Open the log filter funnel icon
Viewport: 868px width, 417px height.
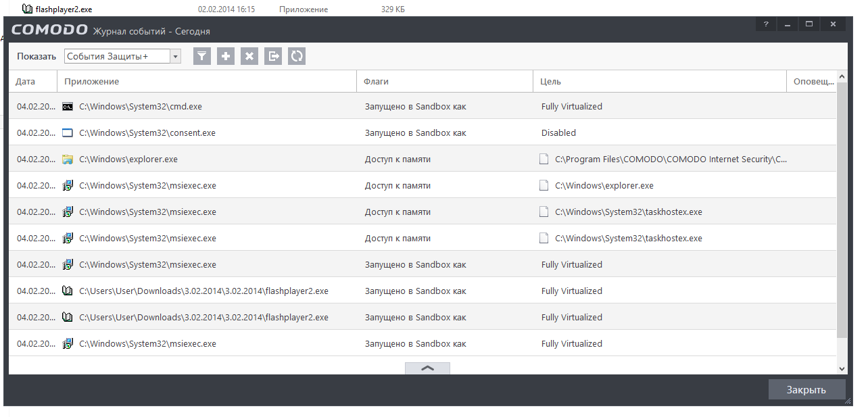point(202,56)
